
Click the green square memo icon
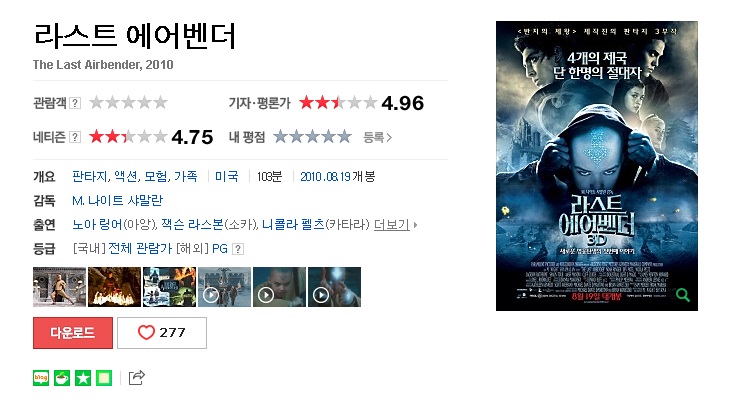tap(104, 378)
